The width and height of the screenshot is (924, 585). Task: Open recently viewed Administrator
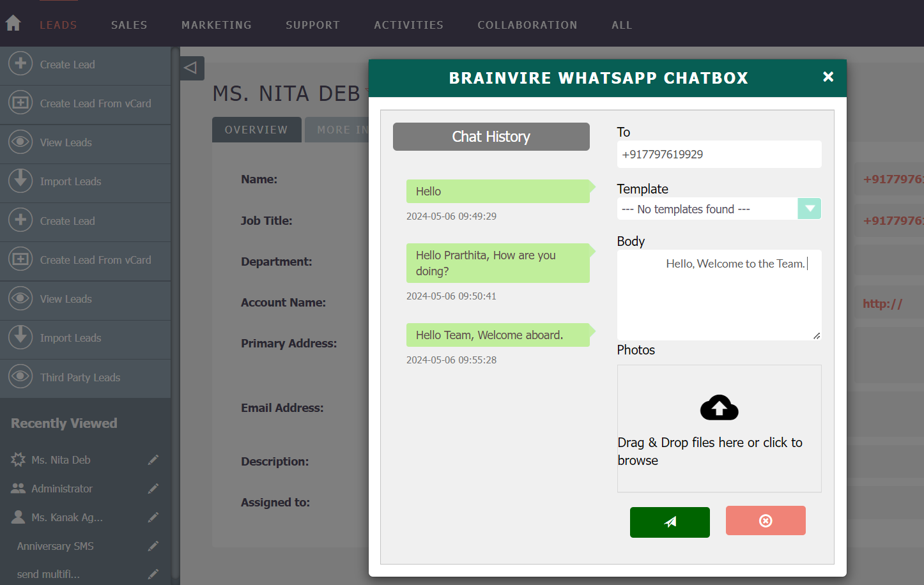click(x=62, y=489)
